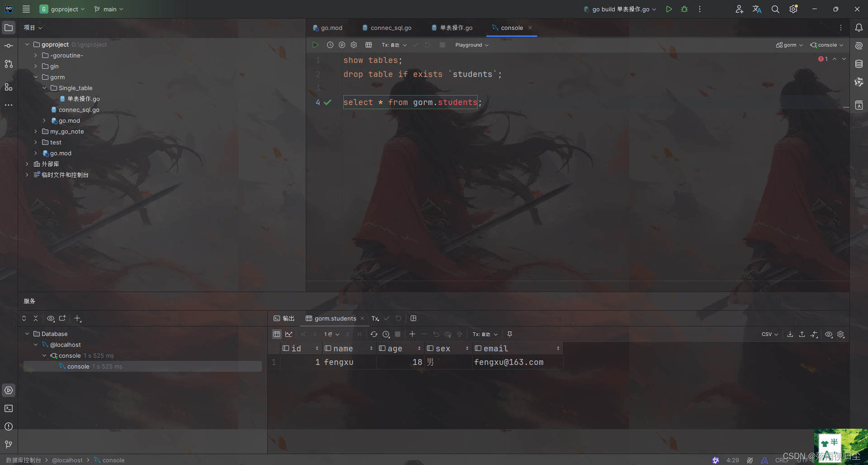Browse query history clock icon
868x465 pixels.
pyautogui.click(x=330, y=45)
